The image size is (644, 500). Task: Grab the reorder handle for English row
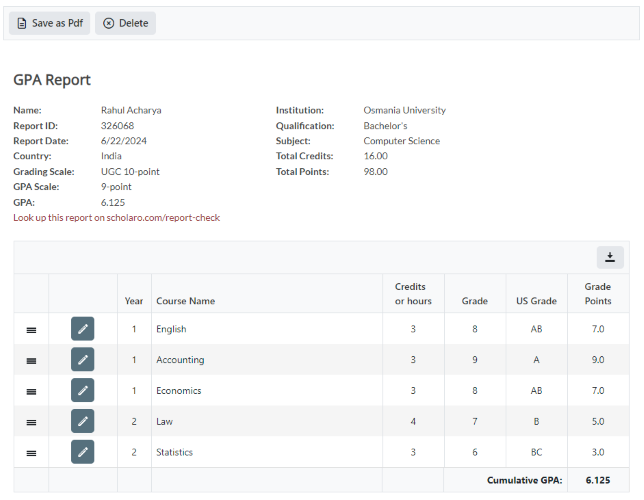click(31, 330)
